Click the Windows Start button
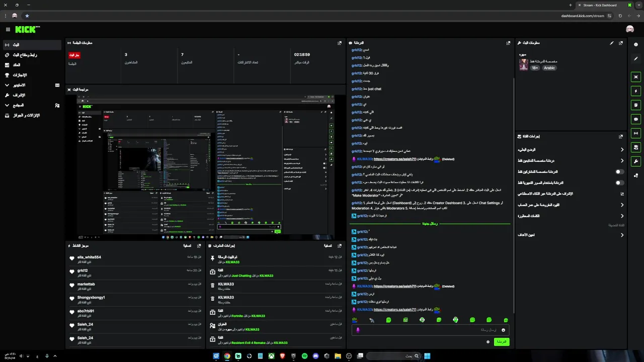Image resolution: width=644 pixels, height=362 pixels. (x=427, y=356)
